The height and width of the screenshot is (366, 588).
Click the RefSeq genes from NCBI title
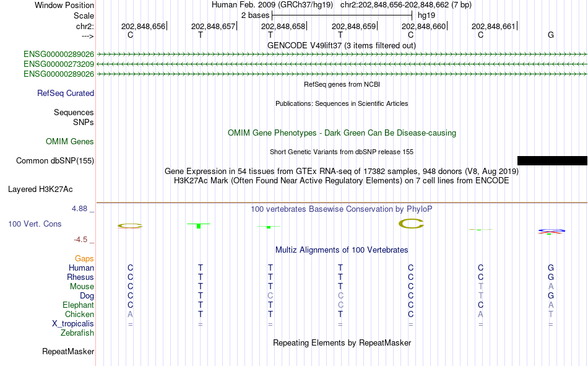coord(342,84)
